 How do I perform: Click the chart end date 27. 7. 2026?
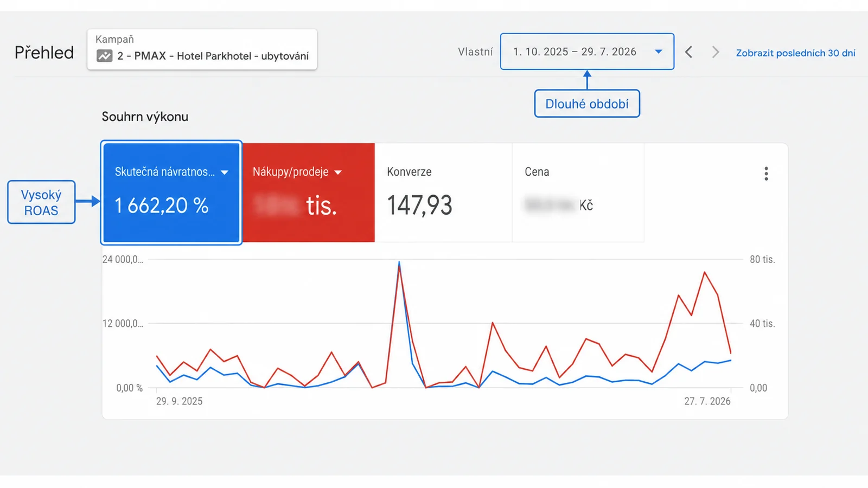tap(707, 401)
